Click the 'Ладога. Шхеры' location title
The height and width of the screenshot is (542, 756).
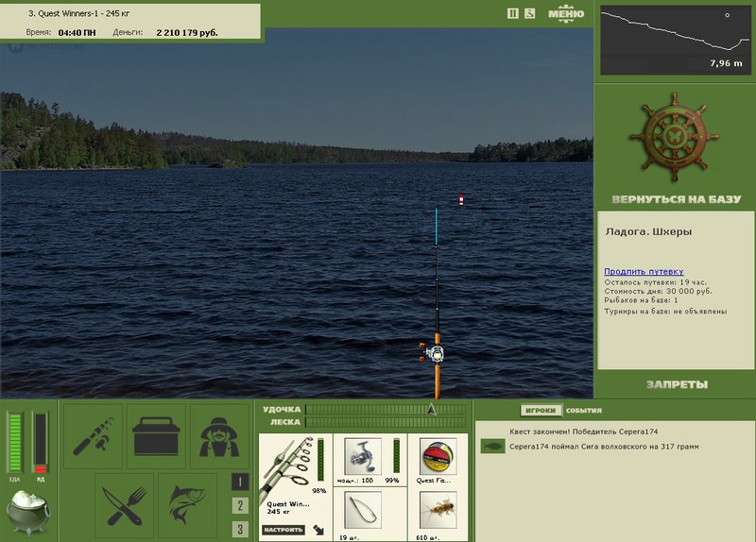648,231
